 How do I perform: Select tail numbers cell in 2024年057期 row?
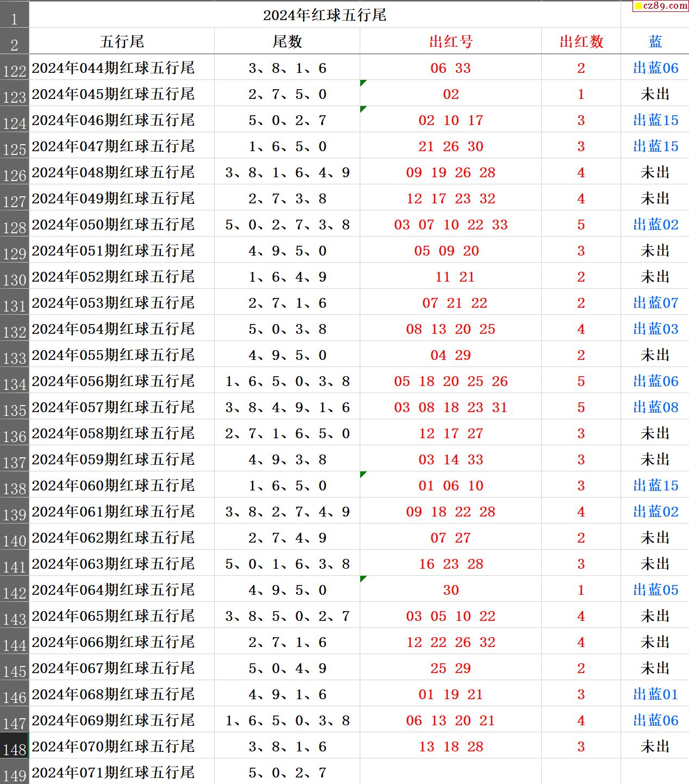point(287,407)
